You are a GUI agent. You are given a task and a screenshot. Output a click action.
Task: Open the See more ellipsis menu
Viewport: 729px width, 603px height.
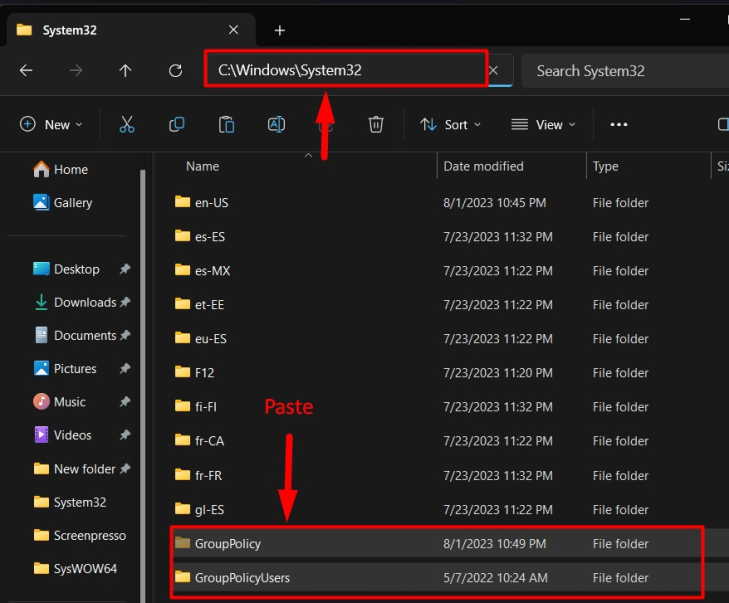(618, 124)
